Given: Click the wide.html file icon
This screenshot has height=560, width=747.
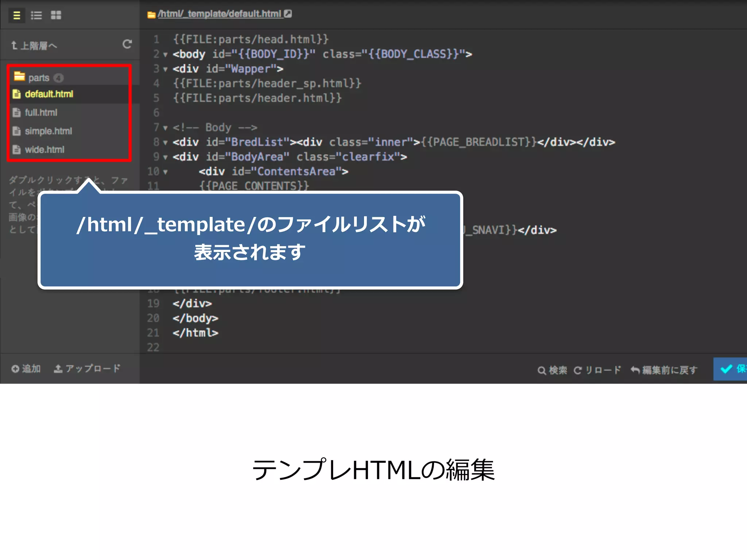Looking at the screenshot, I should point(17,149).
